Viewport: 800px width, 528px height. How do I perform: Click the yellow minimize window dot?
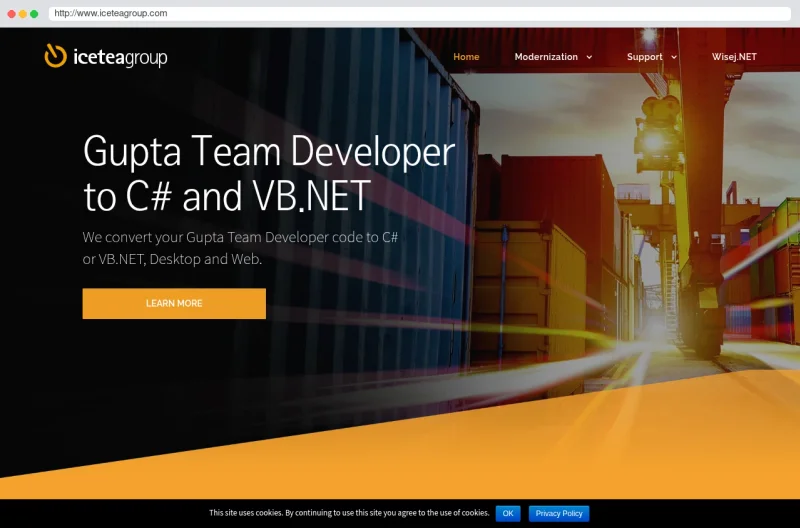[22, 14]
